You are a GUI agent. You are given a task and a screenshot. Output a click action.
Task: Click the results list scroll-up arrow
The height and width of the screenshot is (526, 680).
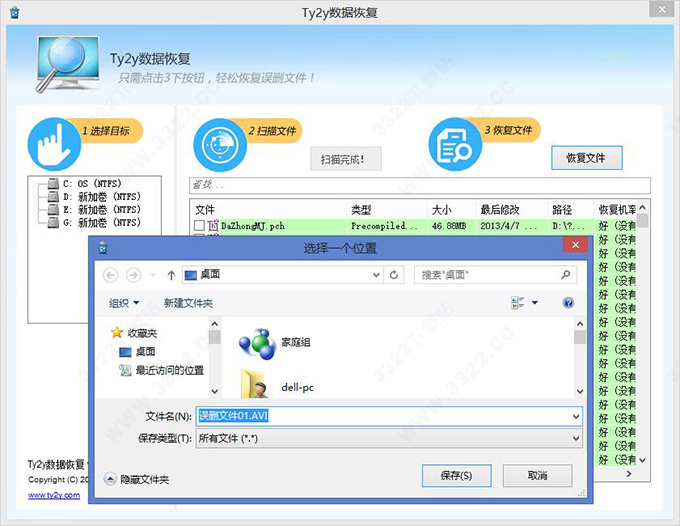pyautogui.click(x=642, y=207)
